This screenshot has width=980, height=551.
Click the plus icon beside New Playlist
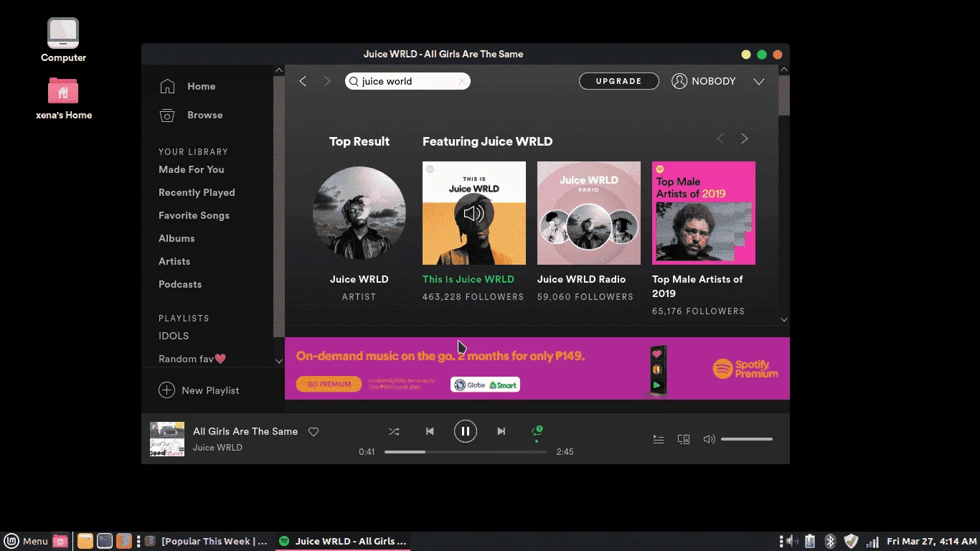(x=166, y=390)
